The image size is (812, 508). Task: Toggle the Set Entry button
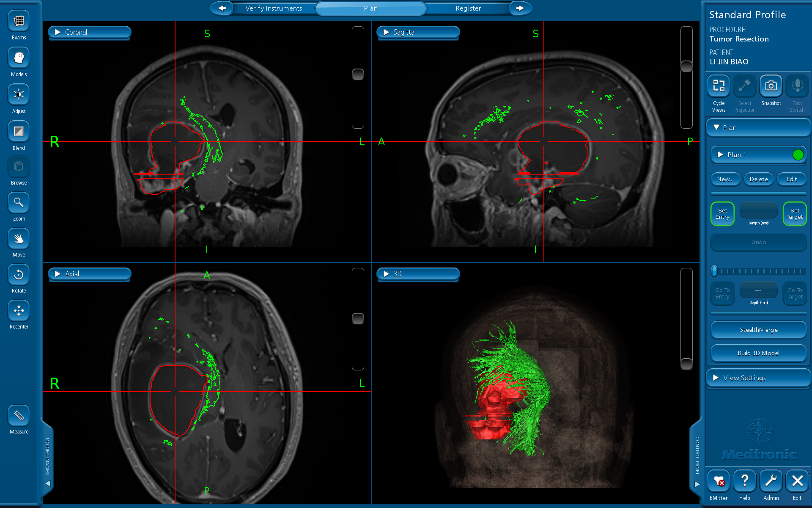(722, 214)
